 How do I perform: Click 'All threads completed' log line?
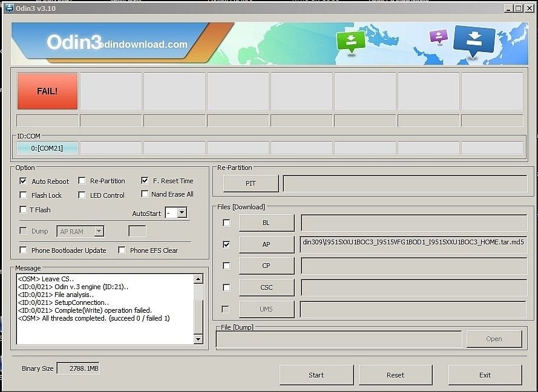point(94,318)
